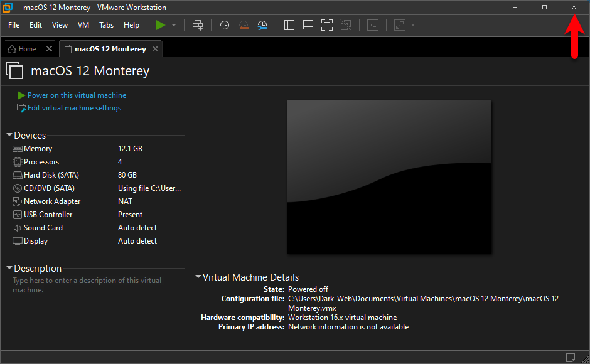Click the CD/DVD value Using file C:\User...
Image resolution: width=590 pixels, height=364 pixels.
pyautogui.click(x=149, y=188)
